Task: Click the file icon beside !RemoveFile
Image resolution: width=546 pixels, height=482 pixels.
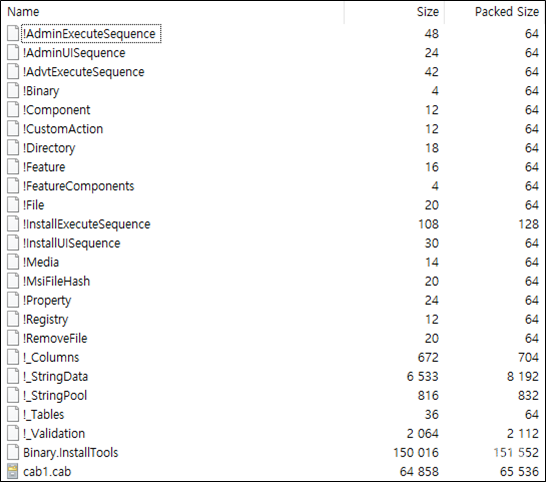Action: [x=13, y=338]
